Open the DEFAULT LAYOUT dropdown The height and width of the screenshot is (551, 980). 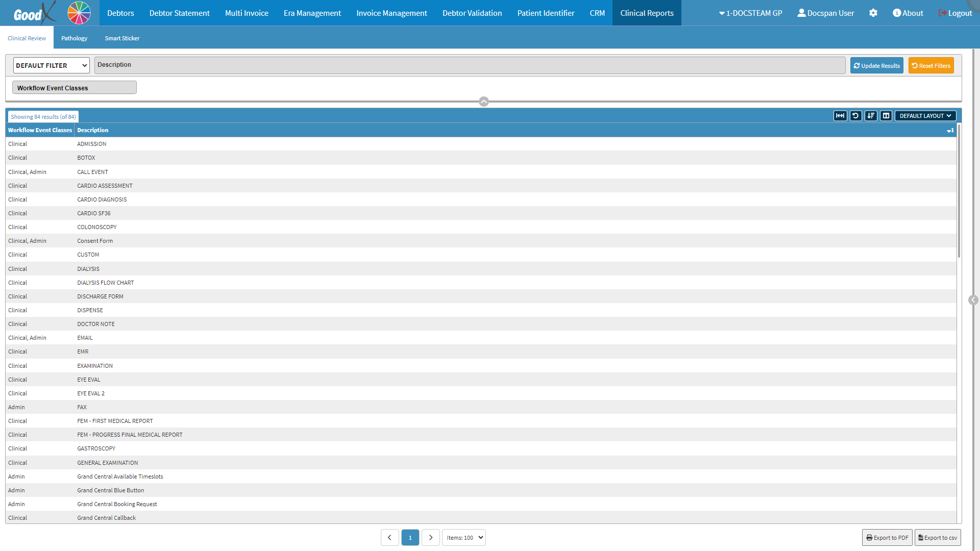tap(925, 116)
